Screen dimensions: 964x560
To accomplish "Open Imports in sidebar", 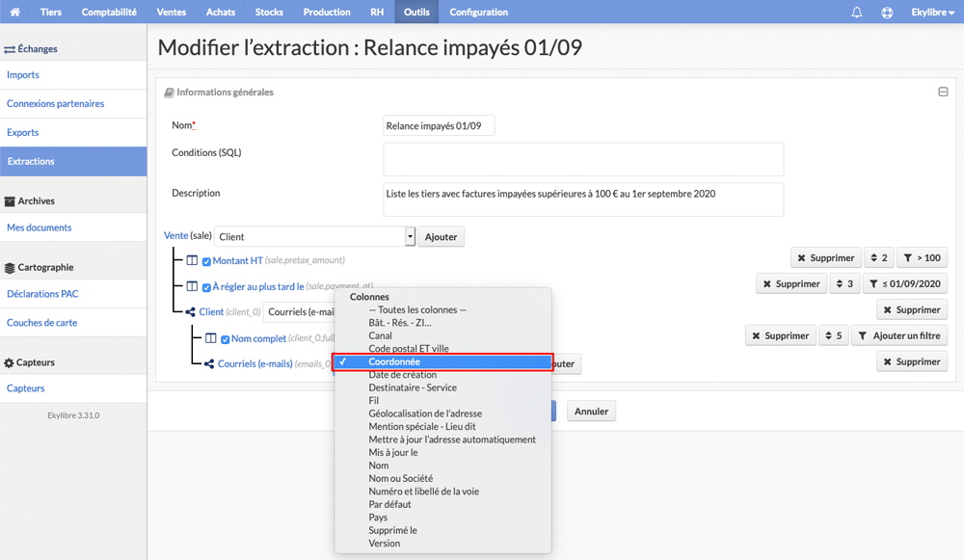I will coord(73,74).
